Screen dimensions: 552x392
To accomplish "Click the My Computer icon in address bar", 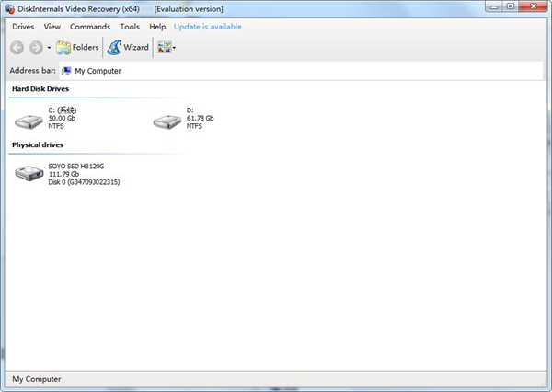I will click(66, 71).
